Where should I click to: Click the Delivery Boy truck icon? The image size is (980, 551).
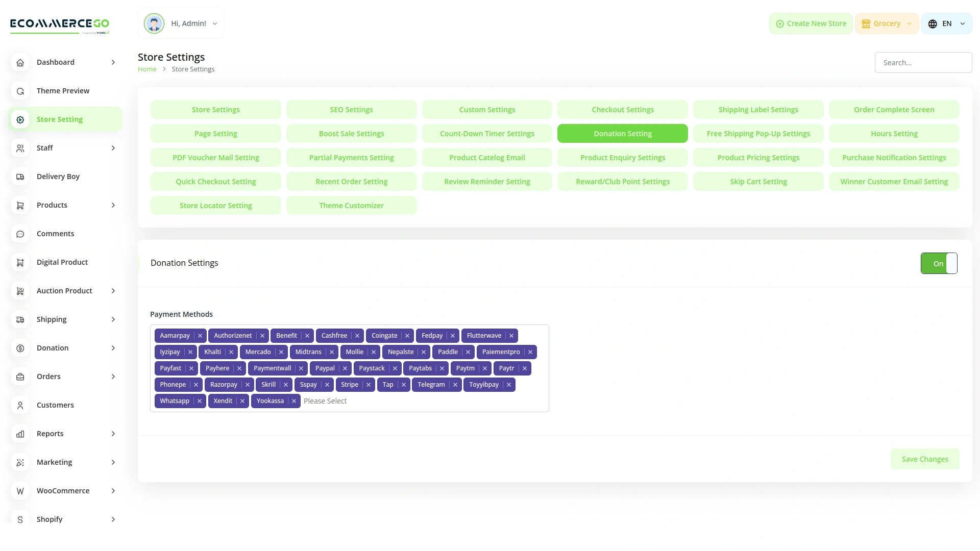[x=20, y=177]
